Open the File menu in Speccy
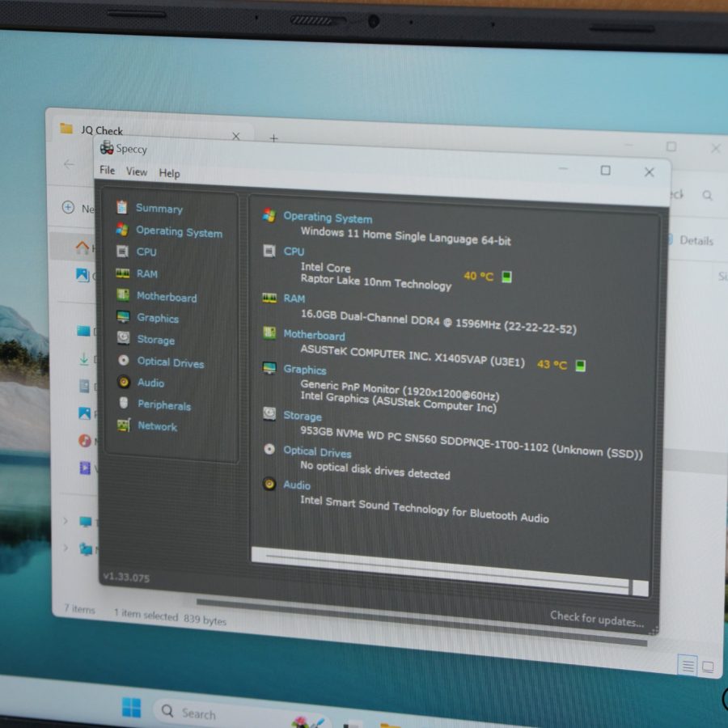Screen dimensions: 728x728 108,170
